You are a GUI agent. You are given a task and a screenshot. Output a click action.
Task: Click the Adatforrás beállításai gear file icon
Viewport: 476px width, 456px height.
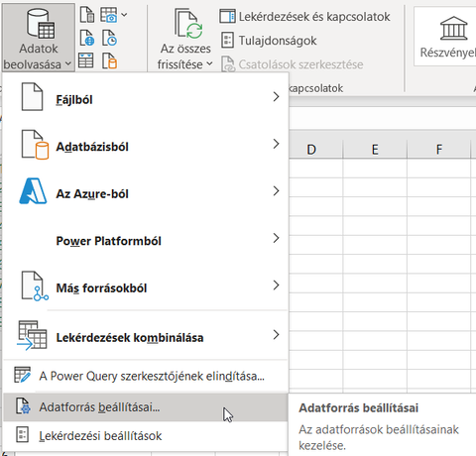point(23,406)
